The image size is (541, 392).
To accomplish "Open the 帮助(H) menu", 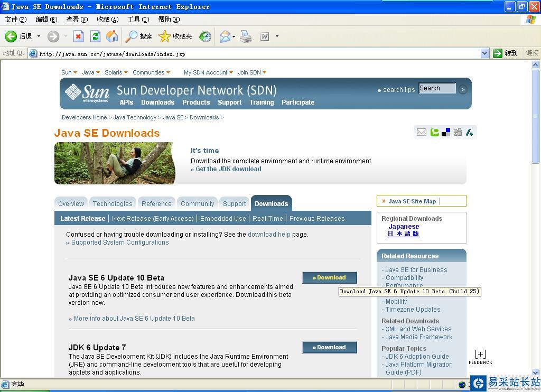I will tap(169, 20).
